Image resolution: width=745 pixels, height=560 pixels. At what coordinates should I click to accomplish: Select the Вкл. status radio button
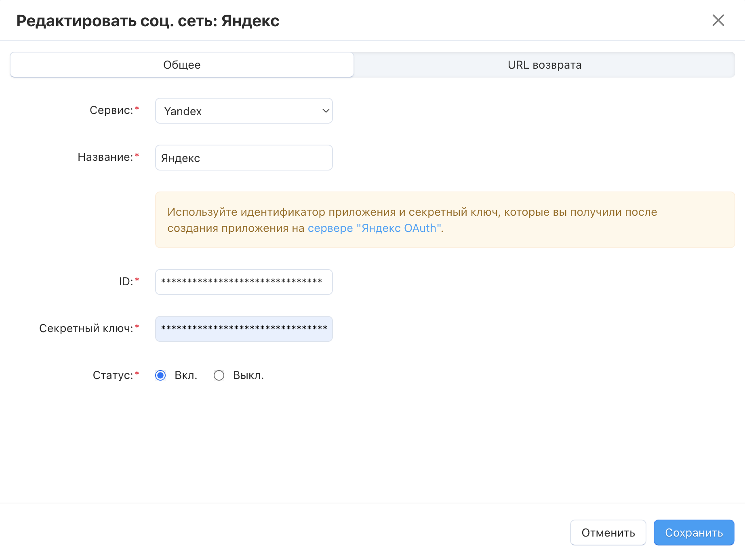160,375
